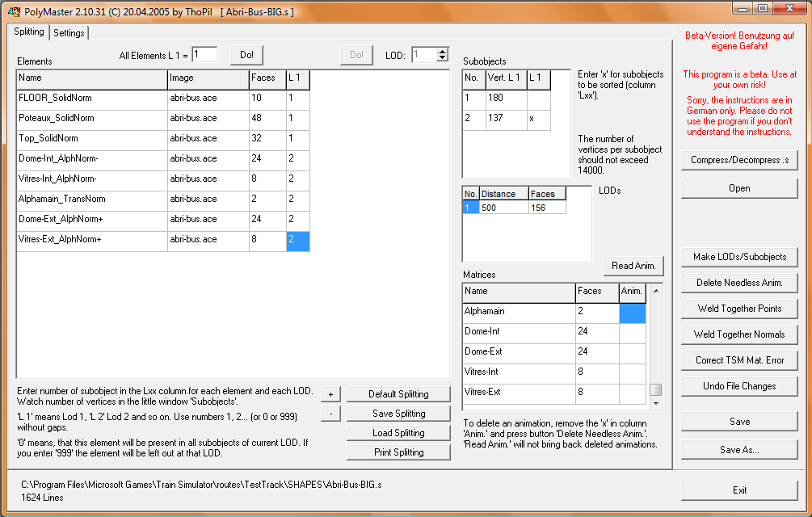Click Make LODs/Subobjects button
The height and width of the screenshot is (517, 812).
[x=739, y=257]
